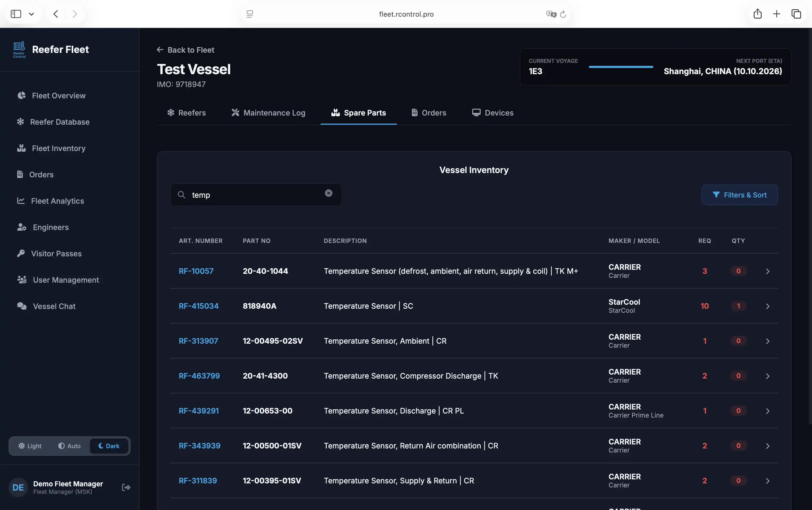Expand row RF-343939 chevron
812x510 pixels.
click(767, 446)
